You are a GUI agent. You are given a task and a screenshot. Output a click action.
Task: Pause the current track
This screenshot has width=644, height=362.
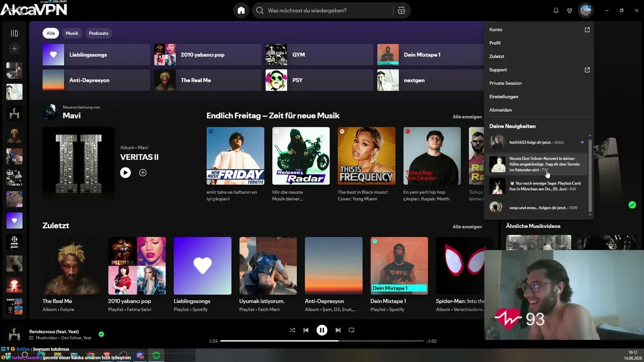[322, 330]
